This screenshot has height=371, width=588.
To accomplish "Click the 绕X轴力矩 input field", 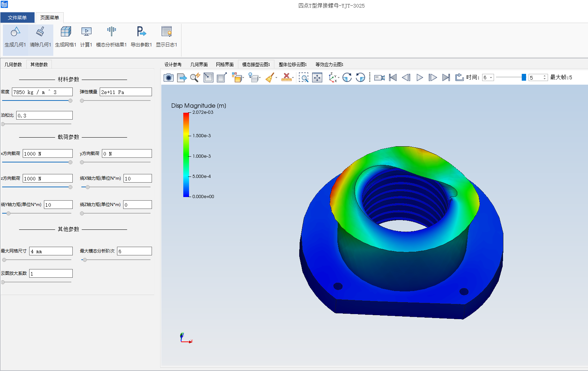I will tap(138, 179).
